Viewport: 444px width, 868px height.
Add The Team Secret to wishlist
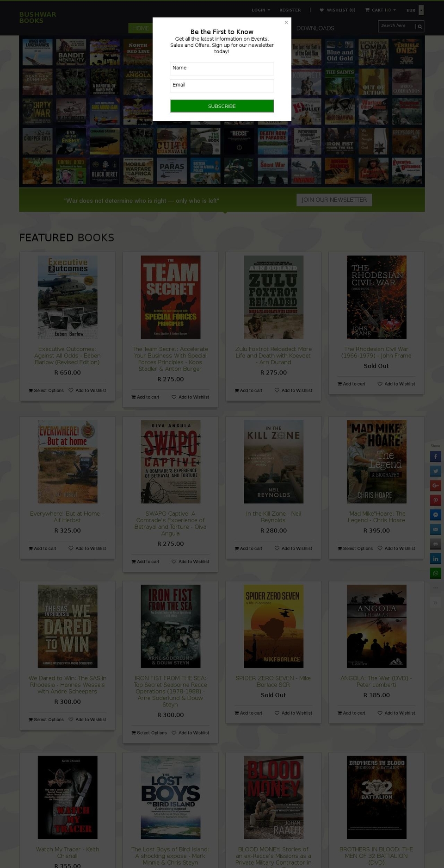[191, 397]
